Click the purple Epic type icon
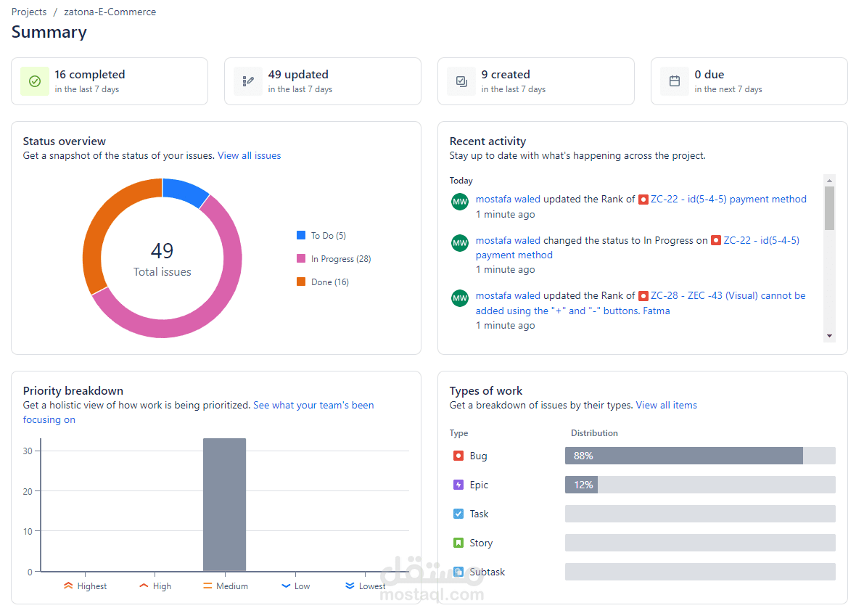 pos(458,485)
